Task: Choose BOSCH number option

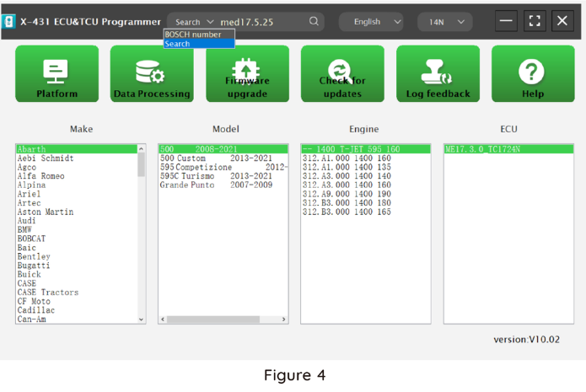Action: [199, 35]
